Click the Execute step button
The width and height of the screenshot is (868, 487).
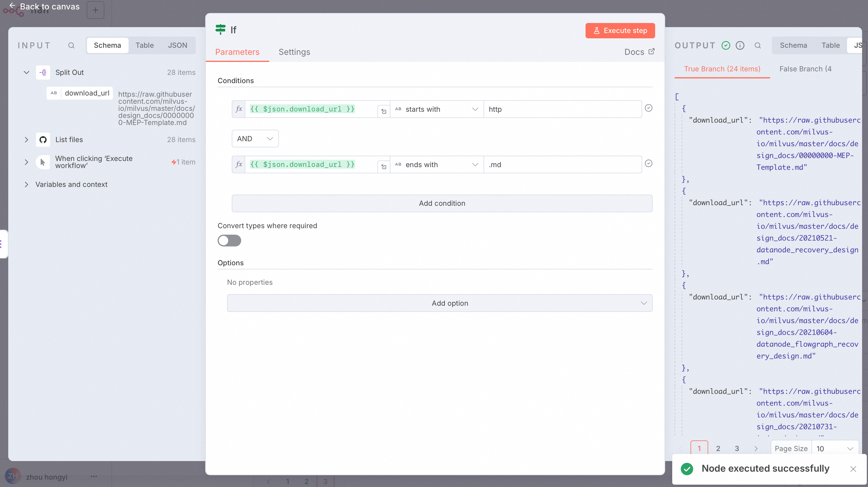(620, 31)
